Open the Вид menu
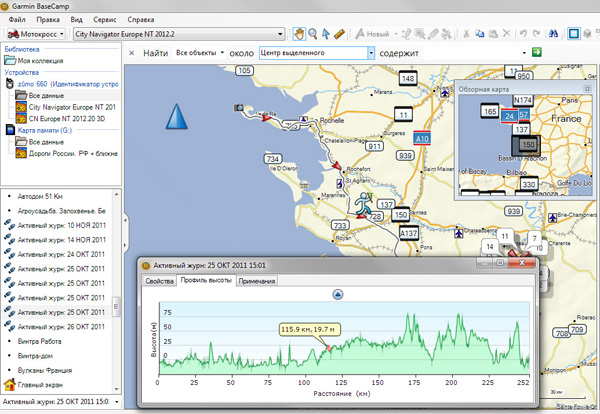 pyautogui.click(x=76, y=19)
